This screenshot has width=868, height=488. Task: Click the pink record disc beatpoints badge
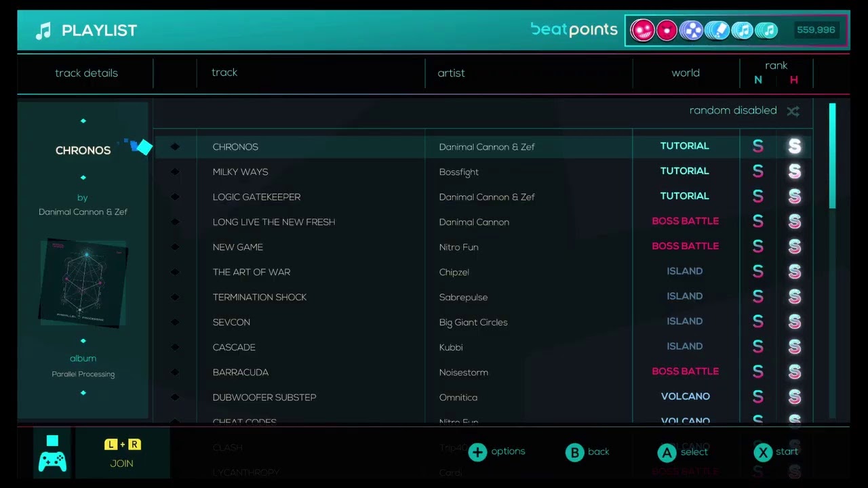667,30
